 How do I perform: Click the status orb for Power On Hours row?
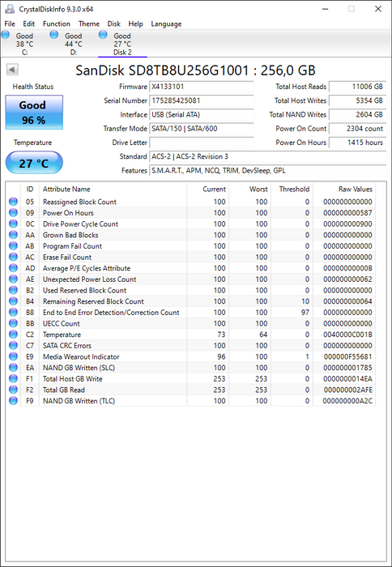[x=13, y=212]
